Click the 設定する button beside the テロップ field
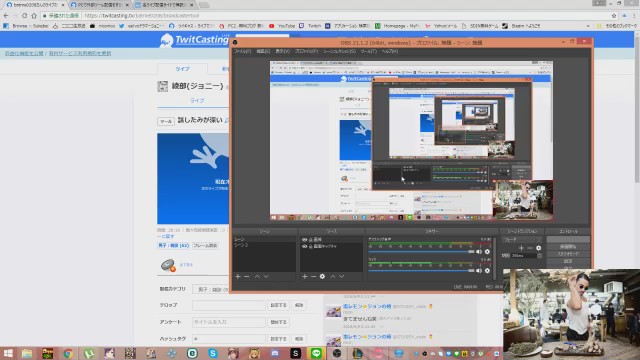This screenshot has height=360, width=640. 278,305
